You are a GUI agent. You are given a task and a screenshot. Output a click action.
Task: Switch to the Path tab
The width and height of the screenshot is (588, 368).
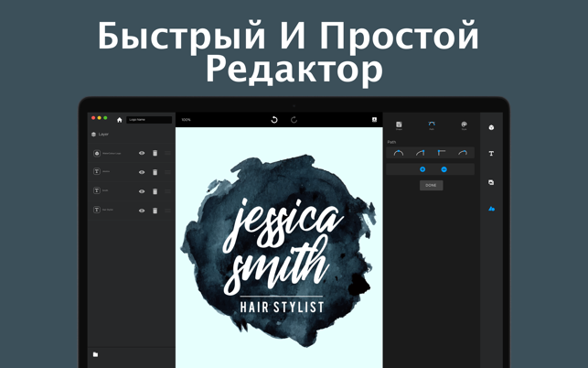point(432,125)
